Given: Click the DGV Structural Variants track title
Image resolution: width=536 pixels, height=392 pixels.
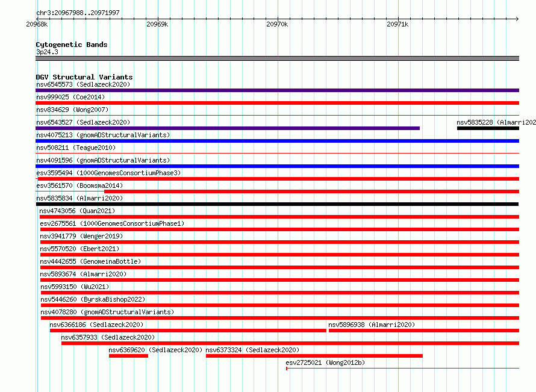Looking at the screenshot, I should click(84, 77).
